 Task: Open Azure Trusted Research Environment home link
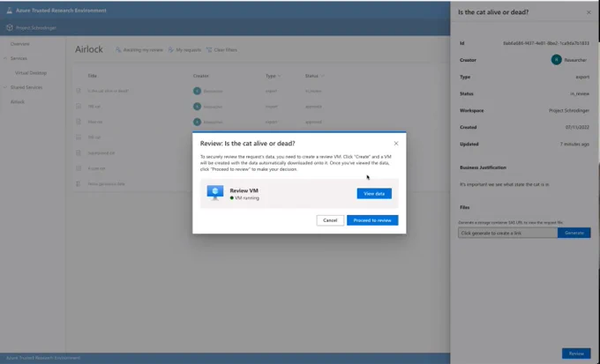61,11
